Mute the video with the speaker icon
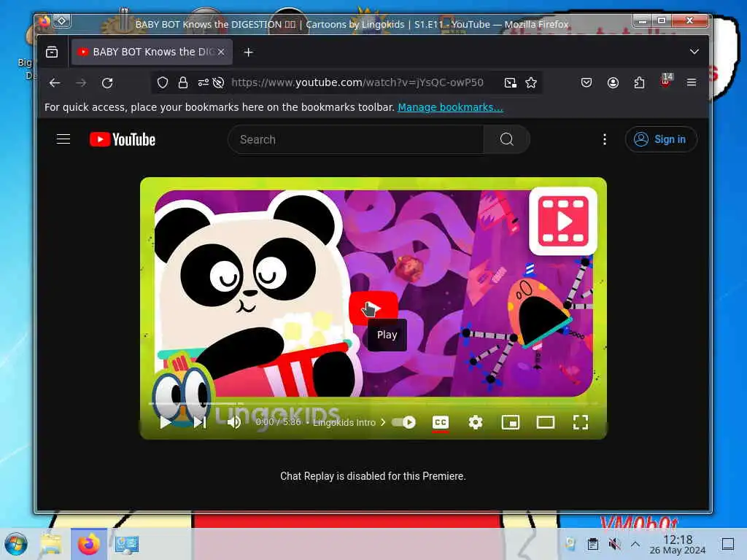This screenshot has width=747, height=560. click(x=233, y=422)
